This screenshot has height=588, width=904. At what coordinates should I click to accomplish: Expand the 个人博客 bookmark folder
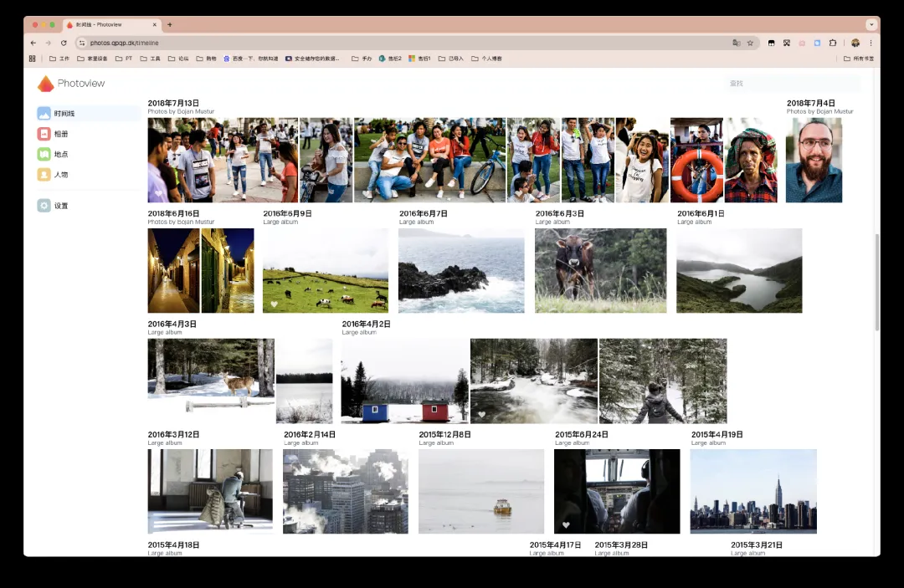(486, 59)
